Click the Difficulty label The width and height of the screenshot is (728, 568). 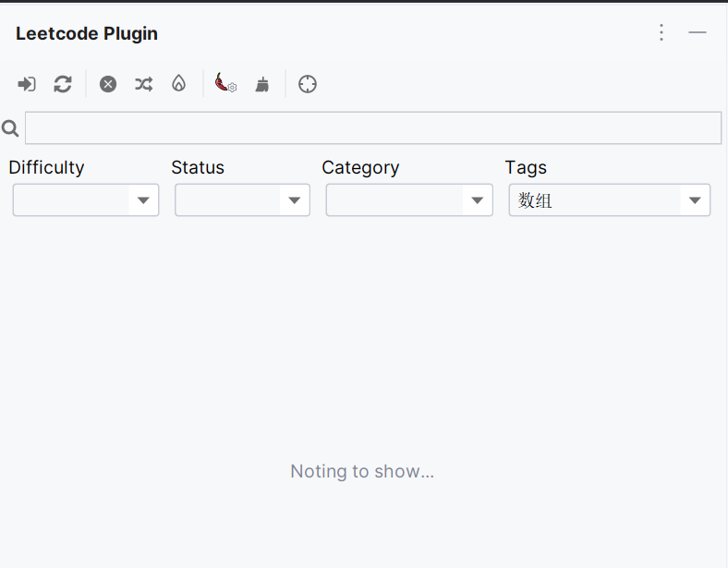click(46, 167)
